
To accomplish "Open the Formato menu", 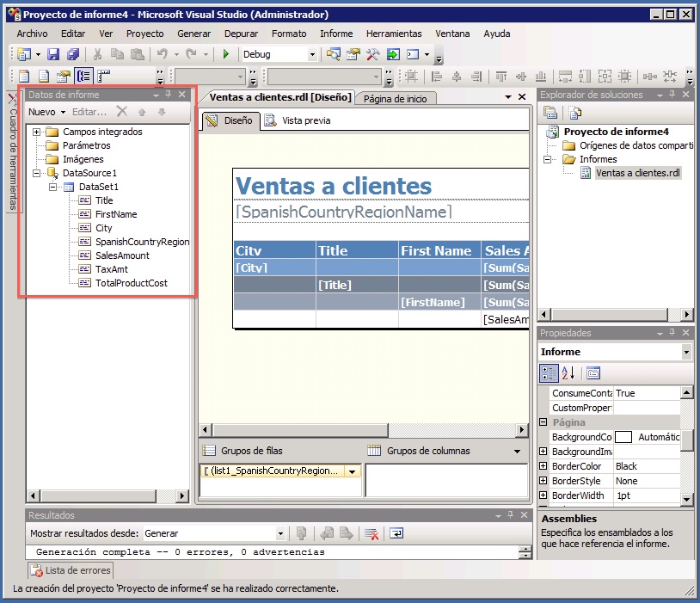I will (x=289, y=33).
